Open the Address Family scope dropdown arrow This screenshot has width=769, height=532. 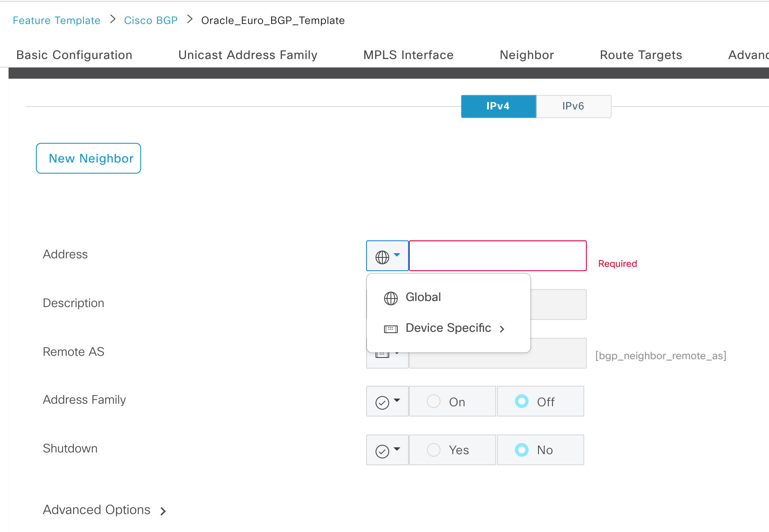tap(397, 400)
